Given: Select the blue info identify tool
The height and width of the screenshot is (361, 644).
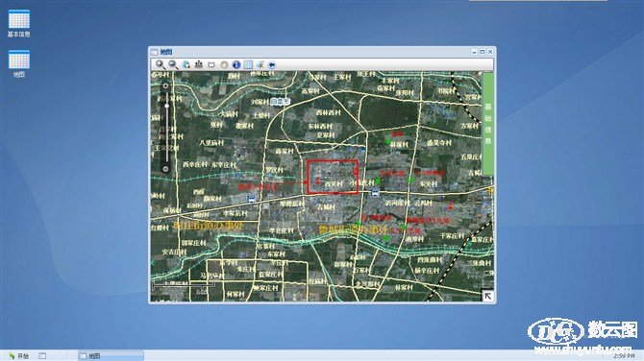Looking at the screenshot, I should pyautogui.click(x=235, y=64).
